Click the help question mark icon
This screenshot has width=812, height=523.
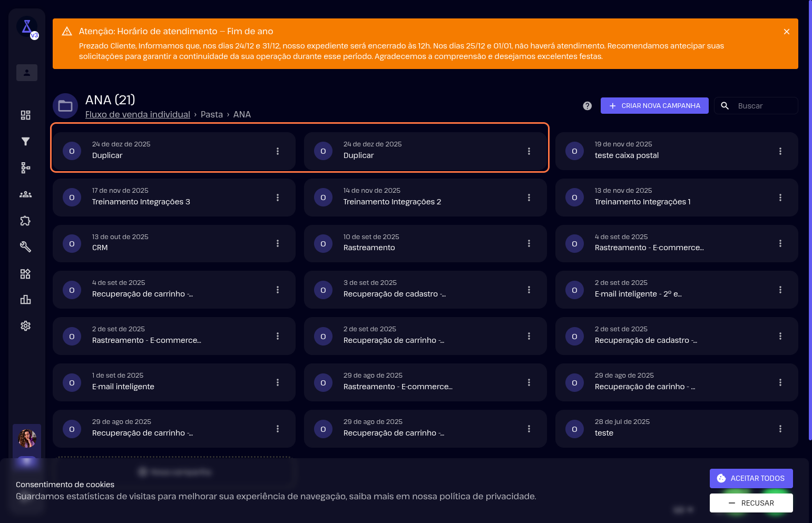tap(587, 106)
